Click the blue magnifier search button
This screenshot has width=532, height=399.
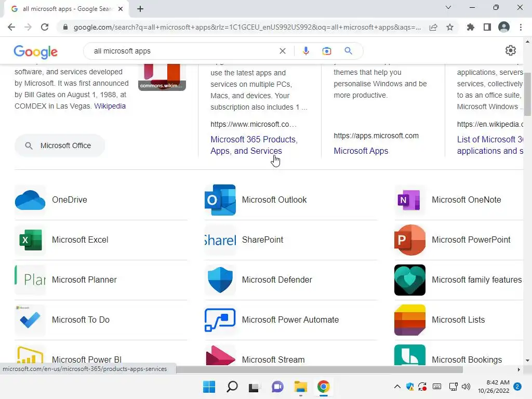coord(348,51)
